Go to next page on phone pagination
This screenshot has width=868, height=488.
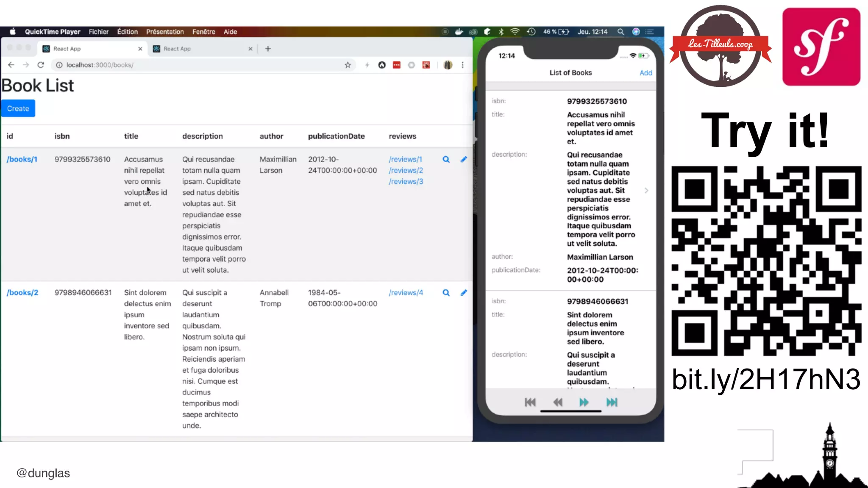(584, 402)
